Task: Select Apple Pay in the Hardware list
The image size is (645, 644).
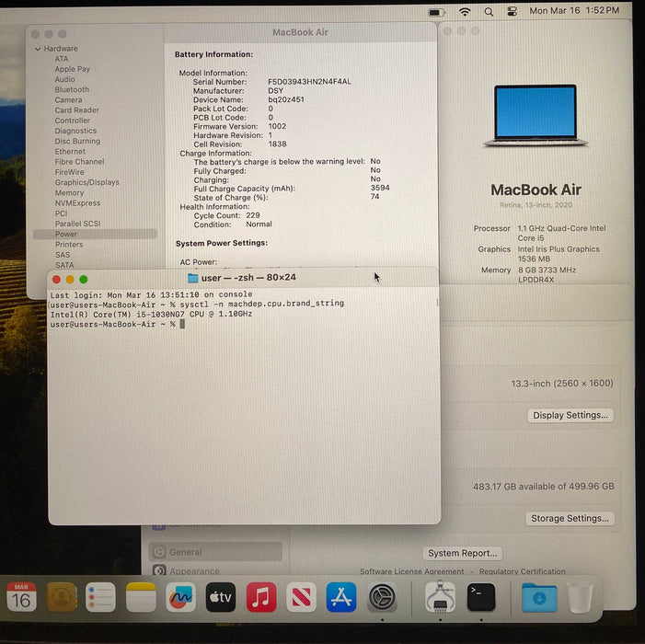Action: coord(73,69)
